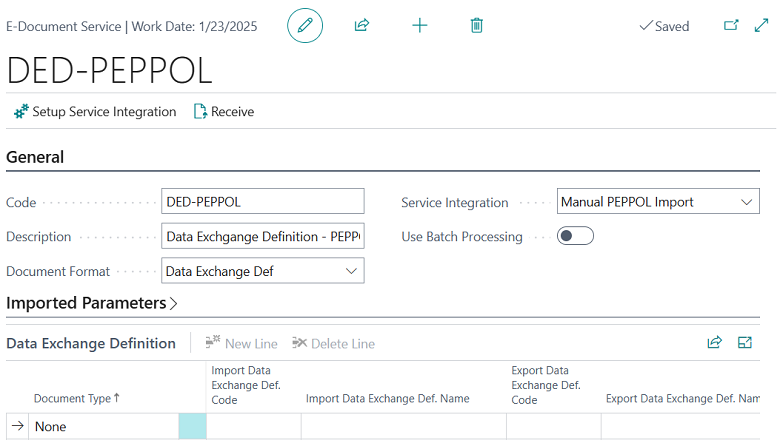The image size is (780, 440).
Task: Click the Saved status indicator
Action: [664, 26]
